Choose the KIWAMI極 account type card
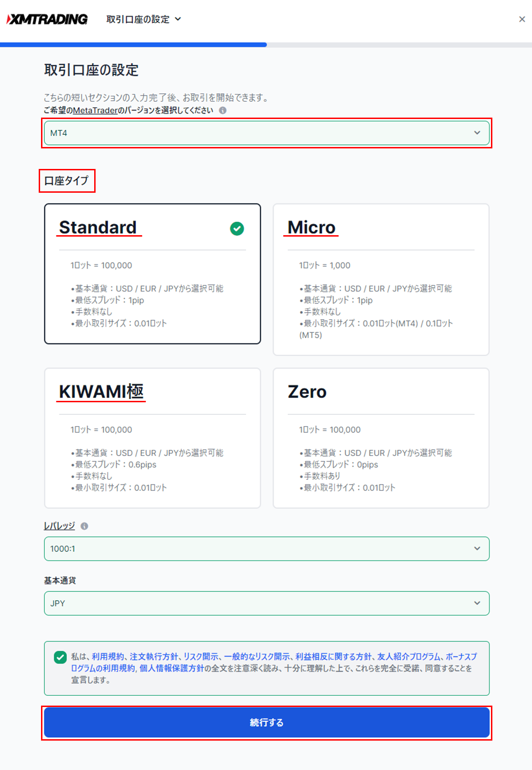The image size is (532, 770). (152, 438)
